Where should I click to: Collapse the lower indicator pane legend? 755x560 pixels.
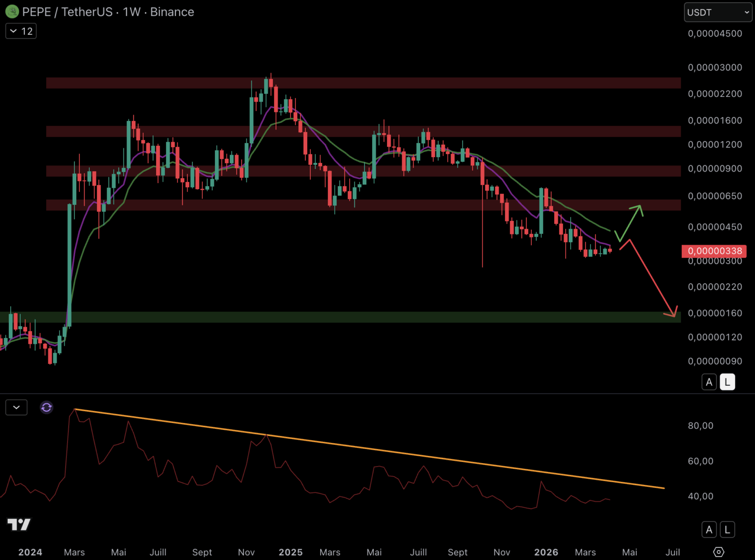(16, 408)
